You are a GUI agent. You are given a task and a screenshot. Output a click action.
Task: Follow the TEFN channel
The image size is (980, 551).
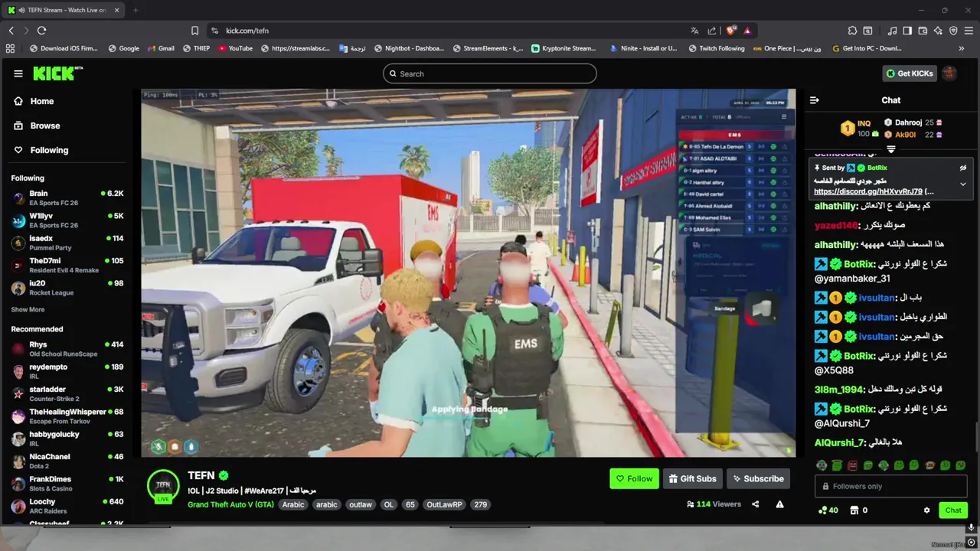635,479
